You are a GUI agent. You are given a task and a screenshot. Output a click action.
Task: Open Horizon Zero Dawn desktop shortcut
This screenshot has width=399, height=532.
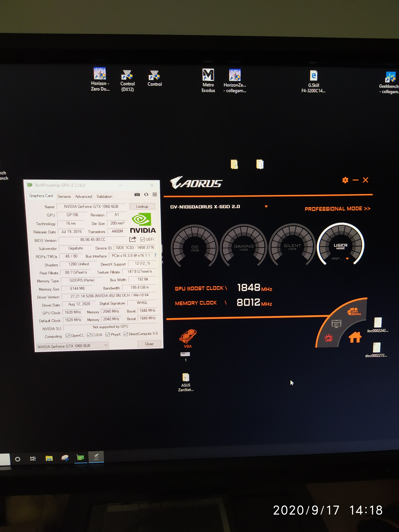pos(100,79)
